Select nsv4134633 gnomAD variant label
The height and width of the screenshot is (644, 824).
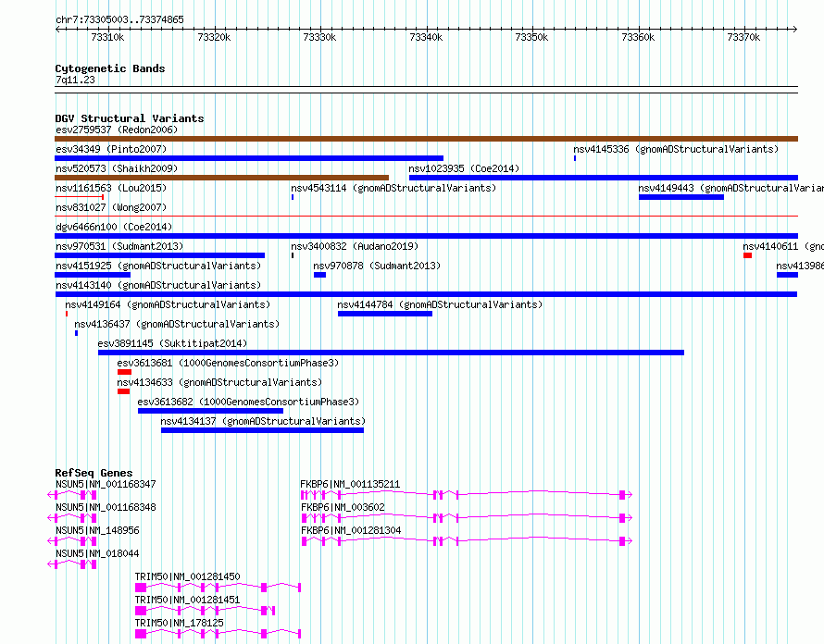219,382
